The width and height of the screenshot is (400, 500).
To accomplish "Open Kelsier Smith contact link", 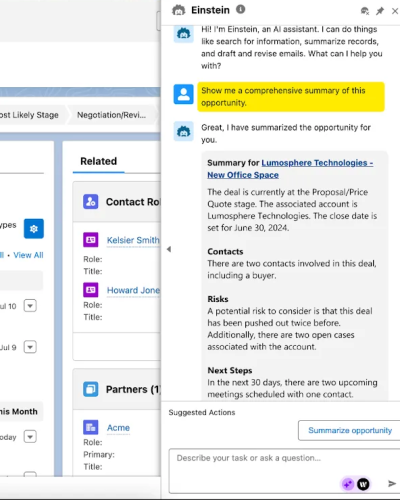I will coord(133,240).
